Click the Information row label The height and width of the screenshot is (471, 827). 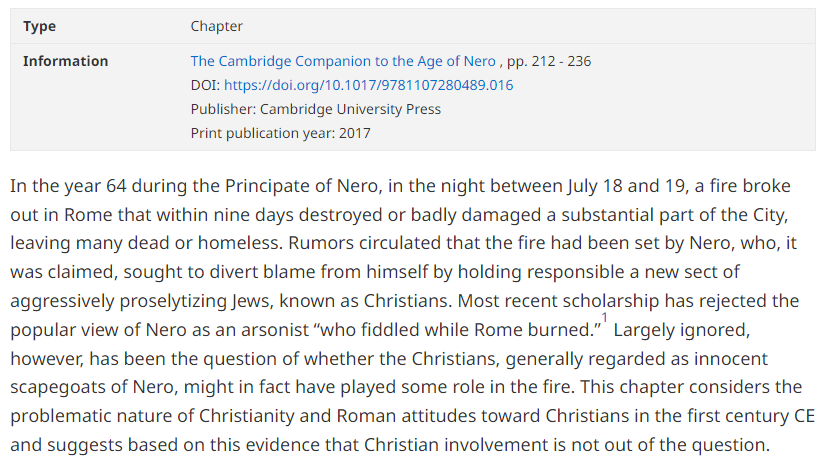65,61
